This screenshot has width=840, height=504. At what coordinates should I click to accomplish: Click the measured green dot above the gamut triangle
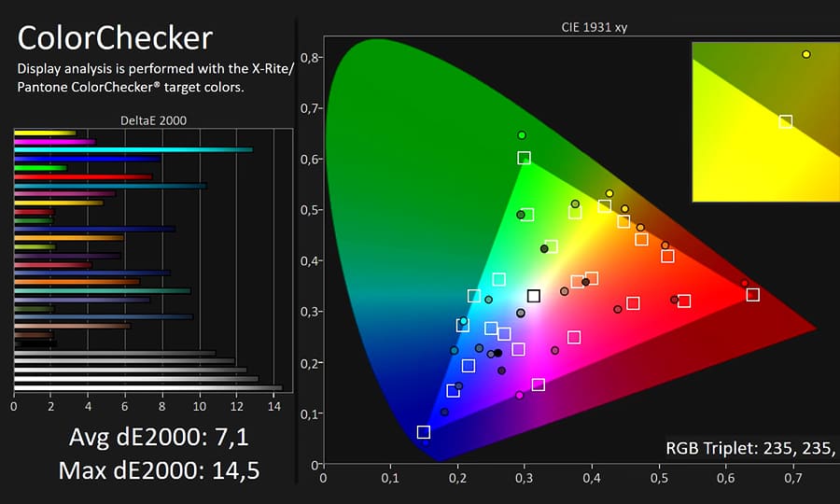pos(522,135)
